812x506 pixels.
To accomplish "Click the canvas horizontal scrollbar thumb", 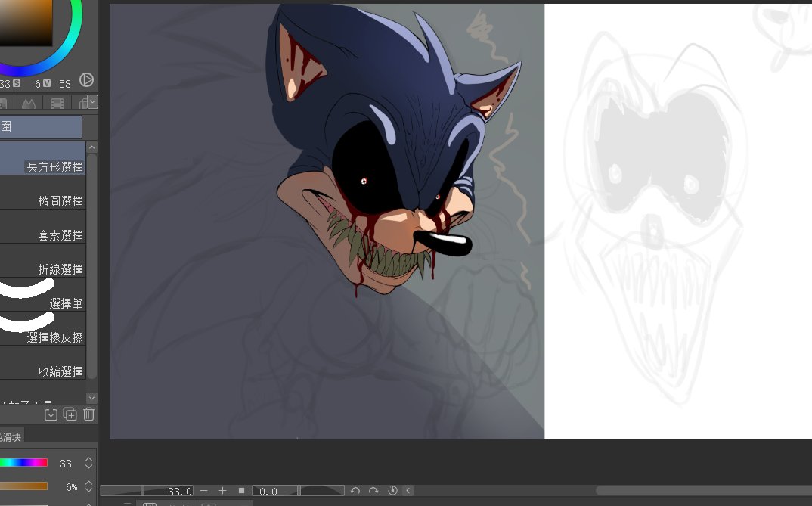I will (704, 490).
